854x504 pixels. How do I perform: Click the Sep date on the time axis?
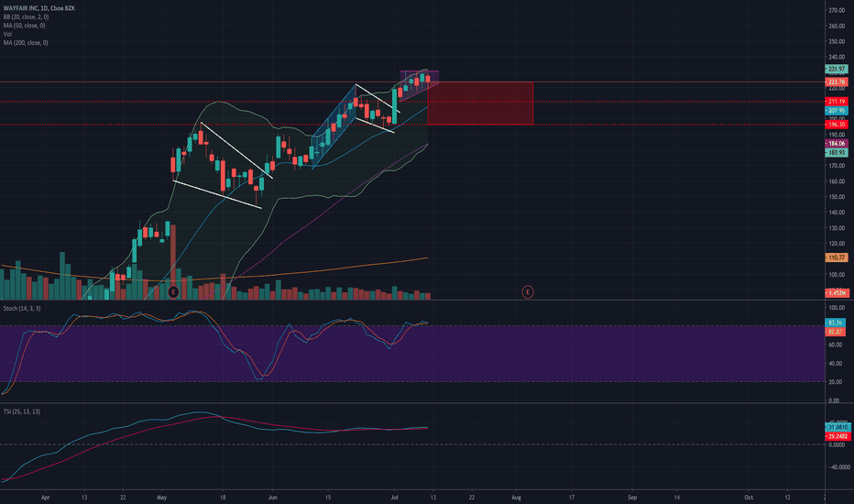click(x=631, y=498)
